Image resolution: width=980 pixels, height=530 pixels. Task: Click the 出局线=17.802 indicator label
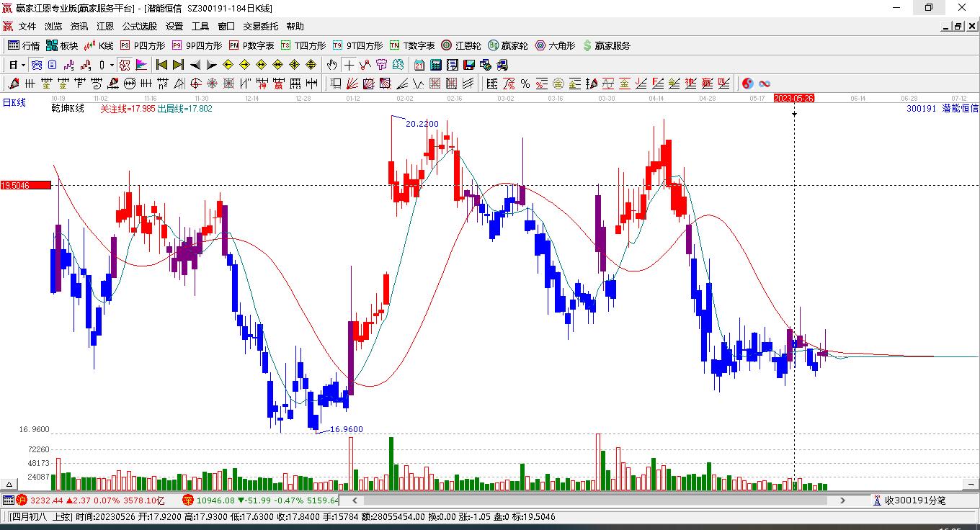tap(184, 109)
